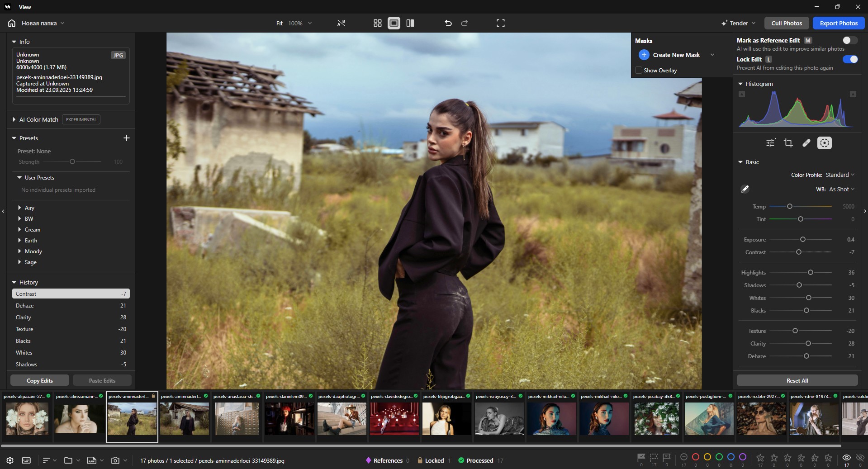
Task: Enter fullscreen preview mode
Action: (500, 23)
